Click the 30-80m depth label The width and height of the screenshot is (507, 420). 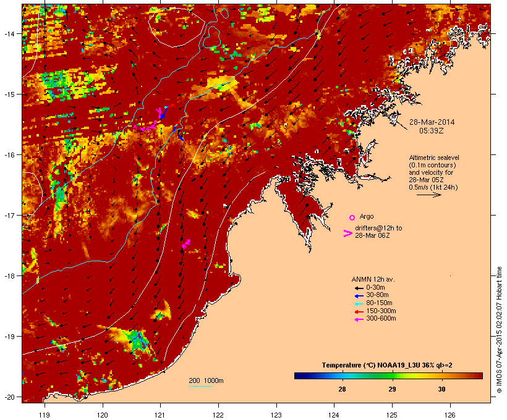377,295
